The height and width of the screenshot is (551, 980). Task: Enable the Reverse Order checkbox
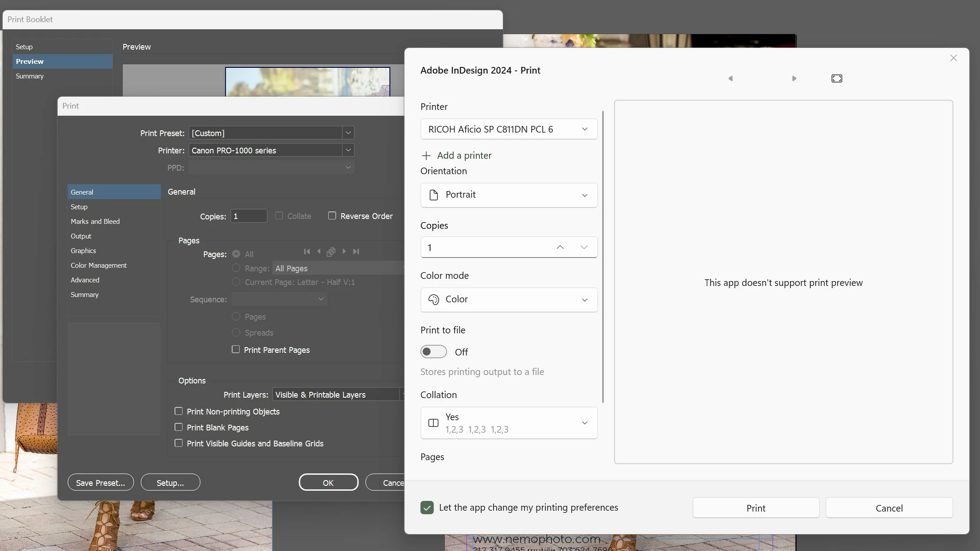point(332,215)
